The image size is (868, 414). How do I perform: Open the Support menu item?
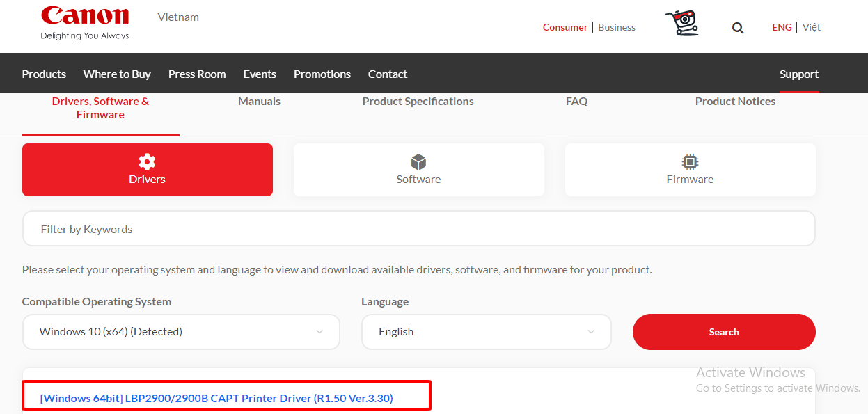[798, 74]
